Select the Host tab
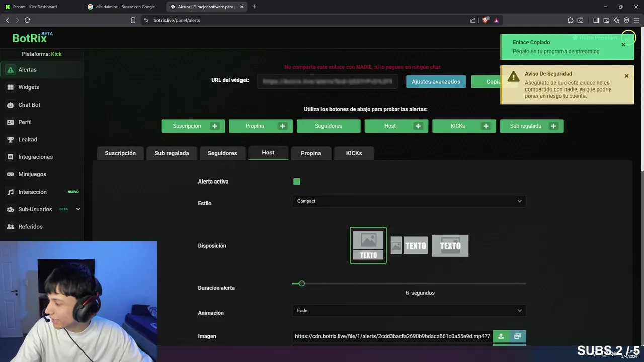The width and height of the screenshot is (644, 362). pos(268,153)
